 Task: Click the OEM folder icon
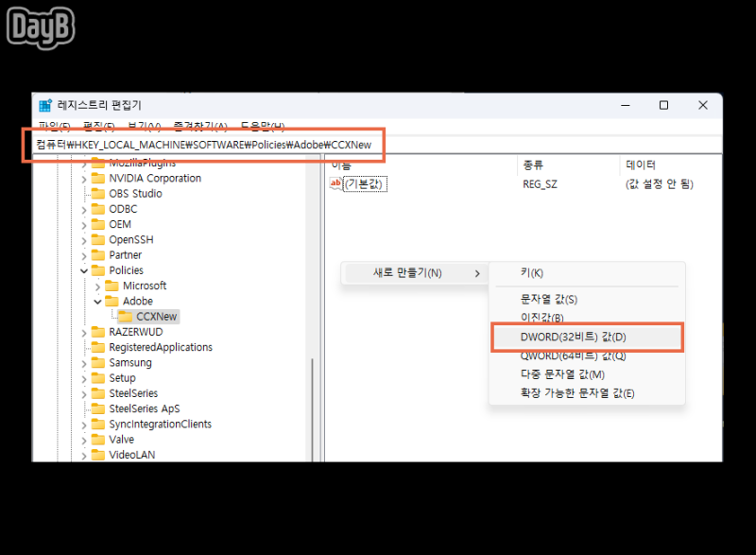(x=98, y=225)
